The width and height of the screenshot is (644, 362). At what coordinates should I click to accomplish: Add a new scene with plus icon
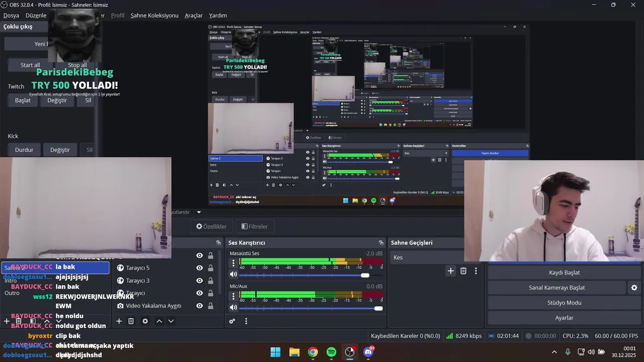[7, 321]
